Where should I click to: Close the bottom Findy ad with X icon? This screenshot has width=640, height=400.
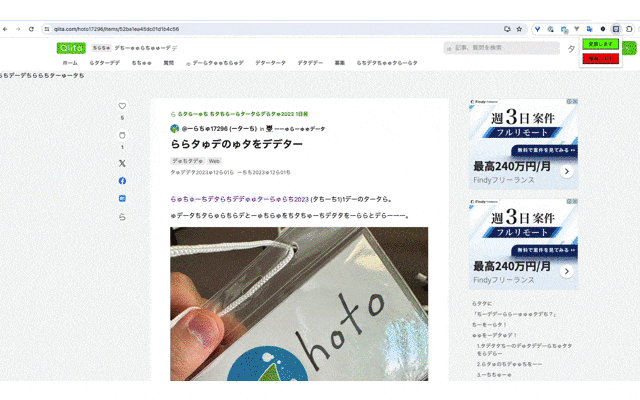[x=575, y=201]
